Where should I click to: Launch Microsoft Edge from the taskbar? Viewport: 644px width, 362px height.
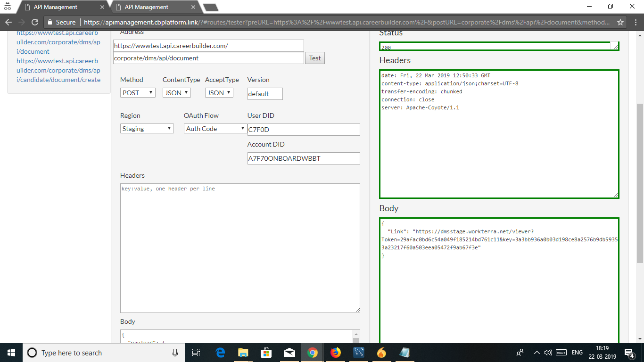coord(220,353)
